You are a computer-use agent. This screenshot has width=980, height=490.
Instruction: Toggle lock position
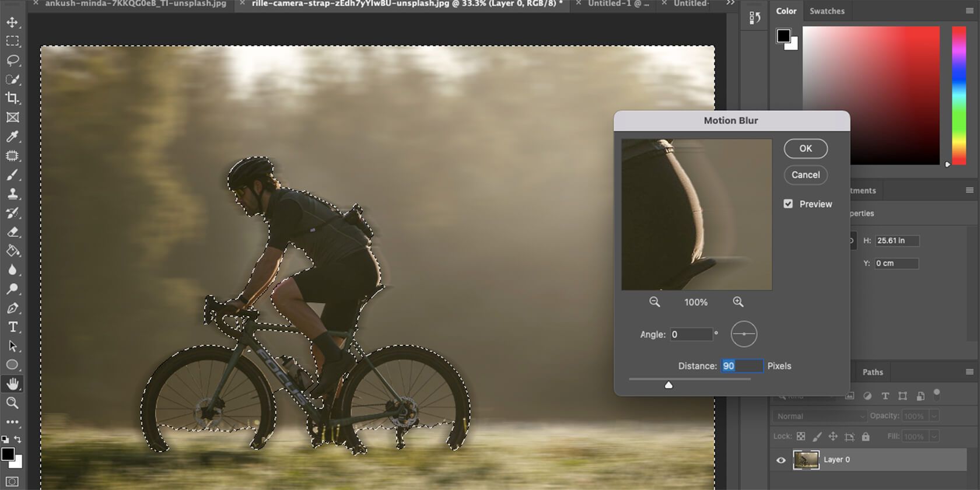click(x=833, y=436)
